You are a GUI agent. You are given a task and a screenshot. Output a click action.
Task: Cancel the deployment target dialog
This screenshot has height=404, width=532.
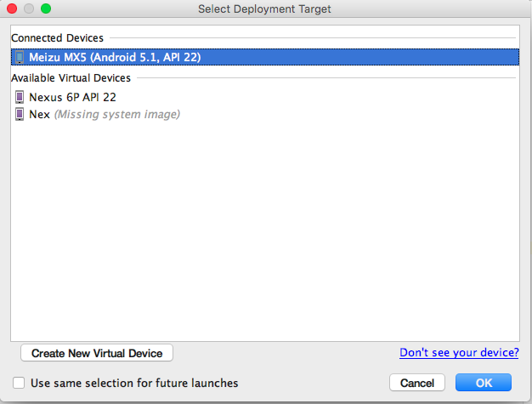pos(417,383)
